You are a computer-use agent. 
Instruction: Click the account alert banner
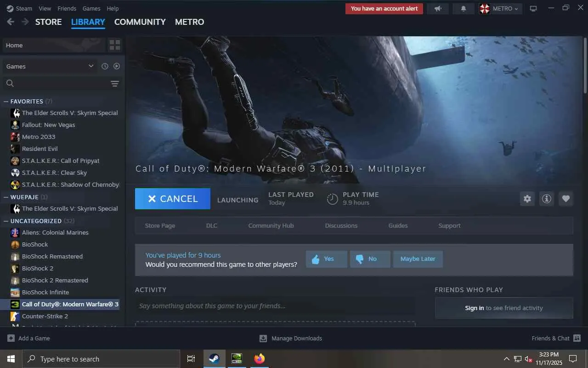pos(384,9)
